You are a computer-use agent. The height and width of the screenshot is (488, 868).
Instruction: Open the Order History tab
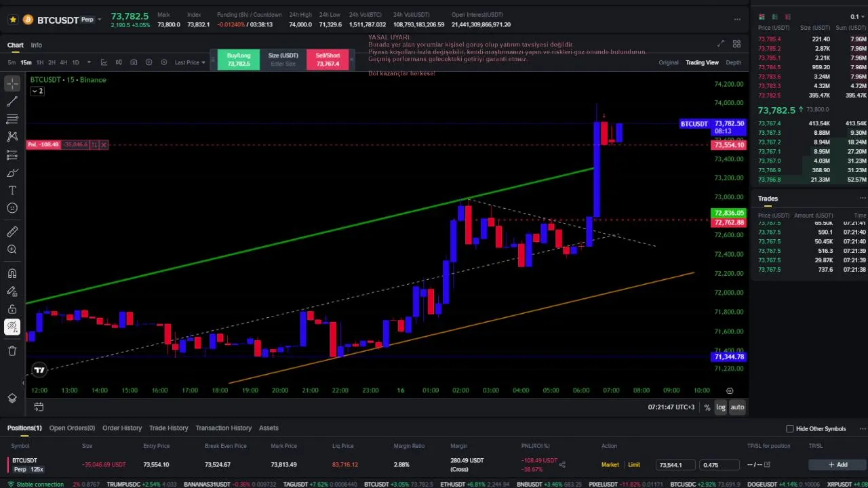tap(122, 428)
